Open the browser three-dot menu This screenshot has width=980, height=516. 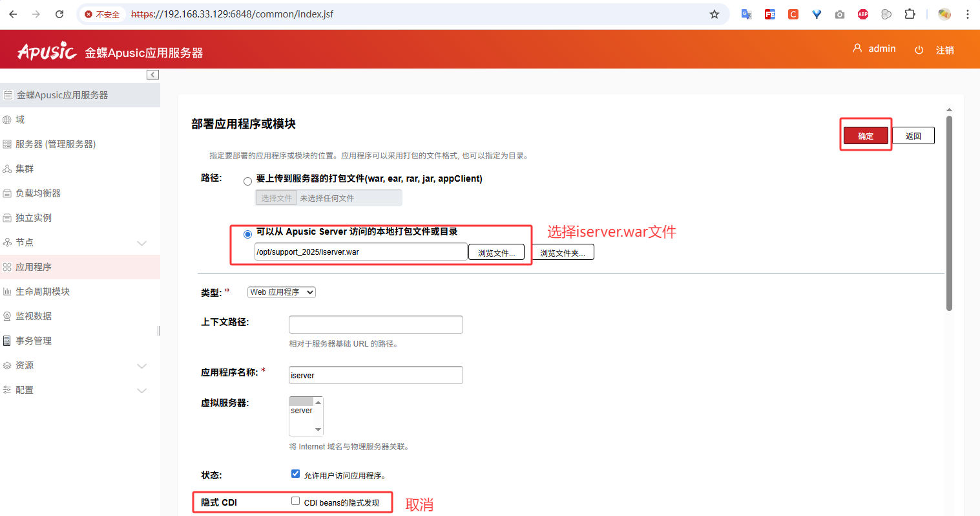click(968, 14)
